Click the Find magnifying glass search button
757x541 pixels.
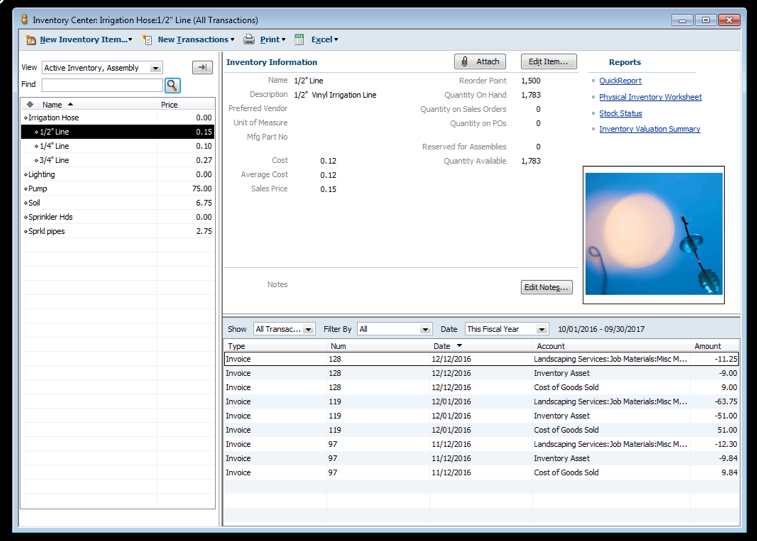coord(173,85)
